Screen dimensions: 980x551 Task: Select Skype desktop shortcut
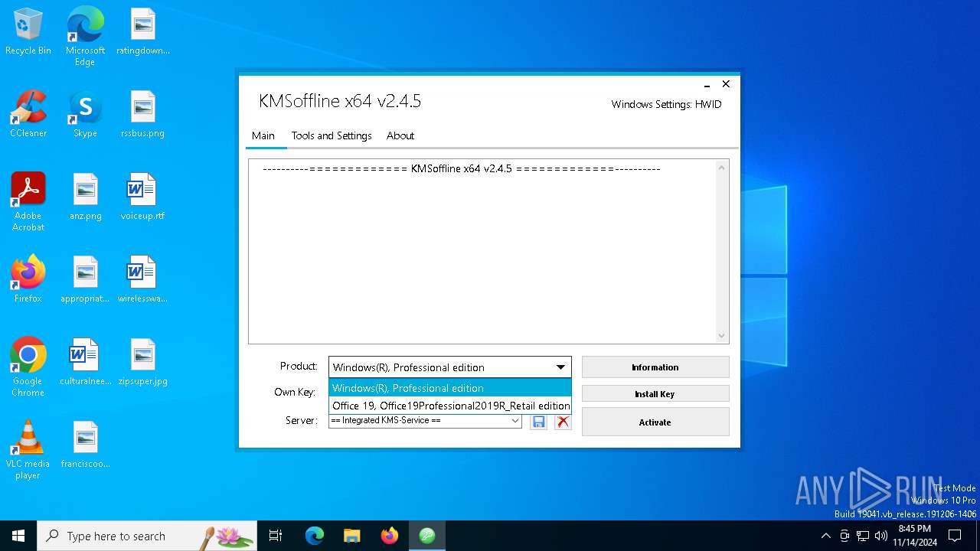[85, 115]
